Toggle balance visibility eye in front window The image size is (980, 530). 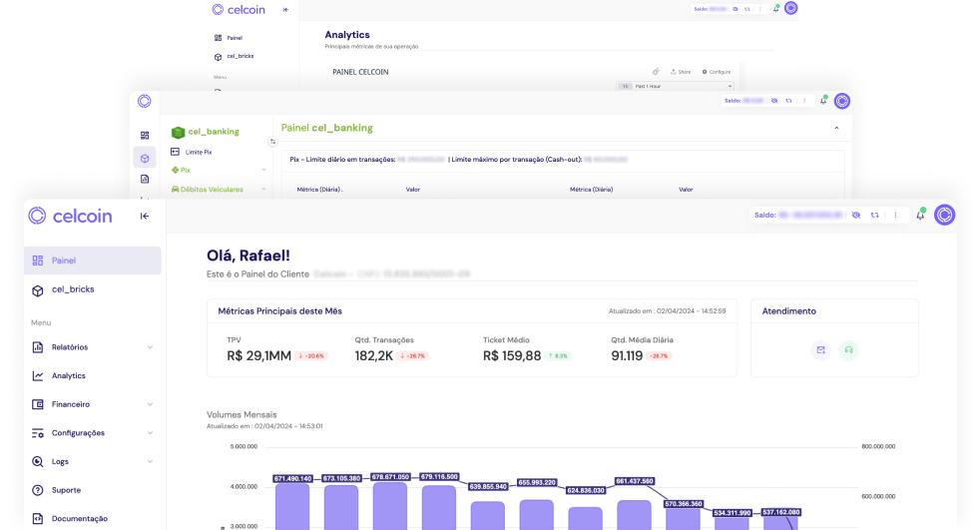click(856, 215)
